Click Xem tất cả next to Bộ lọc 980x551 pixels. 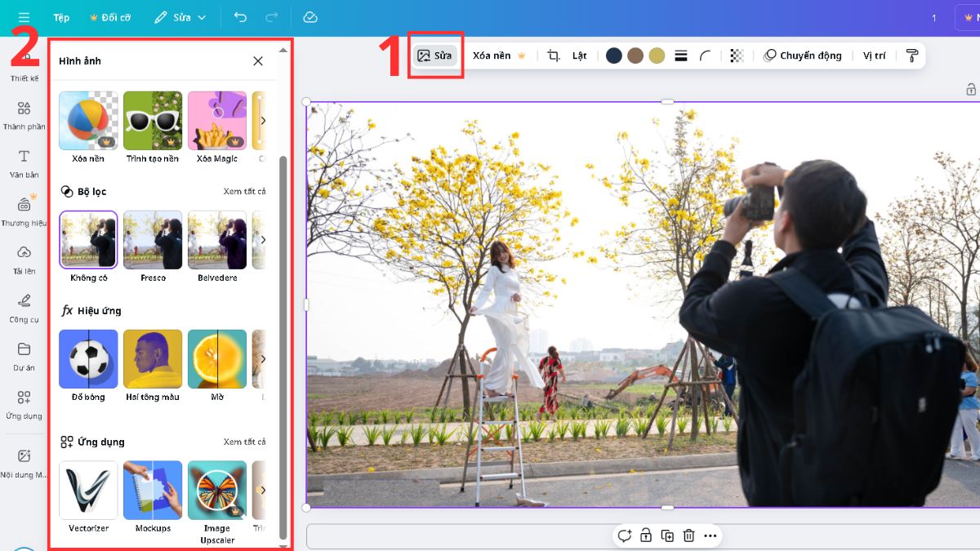coord(244,192)
